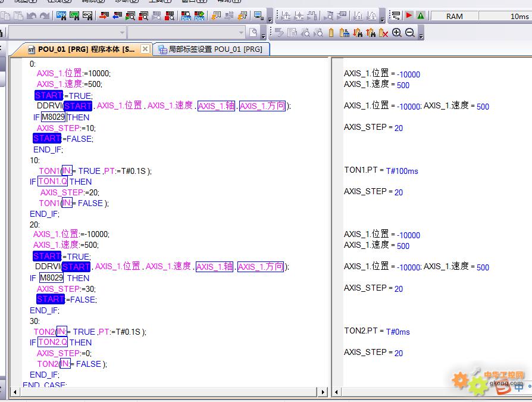Click the red Run play icon

[409, 15]
